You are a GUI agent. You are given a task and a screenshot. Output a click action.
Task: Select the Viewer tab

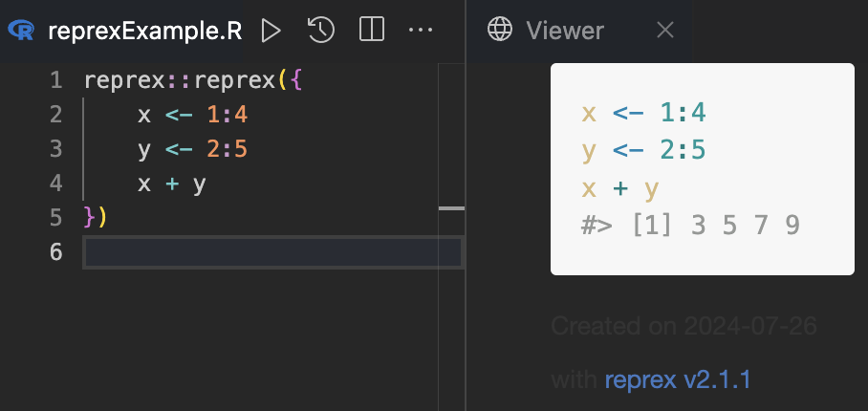[564, 31]
